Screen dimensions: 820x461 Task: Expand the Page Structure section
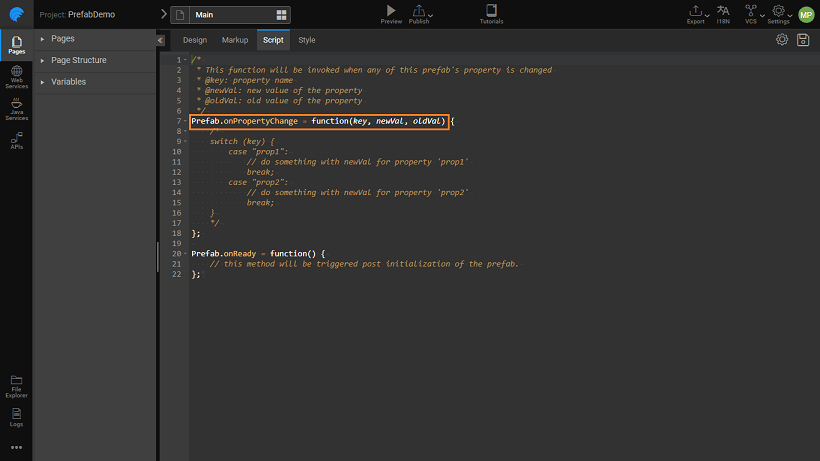(42, 60)
